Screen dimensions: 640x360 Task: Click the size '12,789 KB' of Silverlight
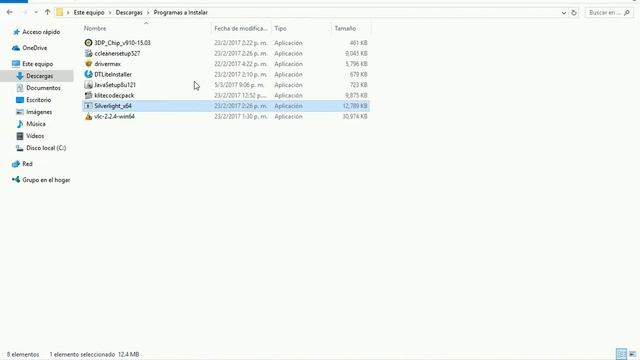355,106
